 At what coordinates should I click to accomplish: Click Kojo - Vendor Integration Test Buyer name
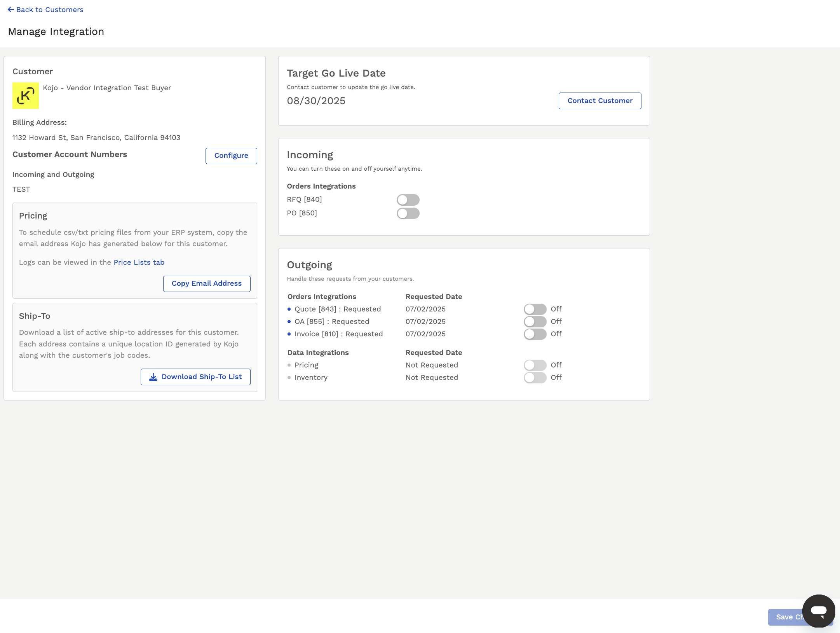click(x=107, y=88)
